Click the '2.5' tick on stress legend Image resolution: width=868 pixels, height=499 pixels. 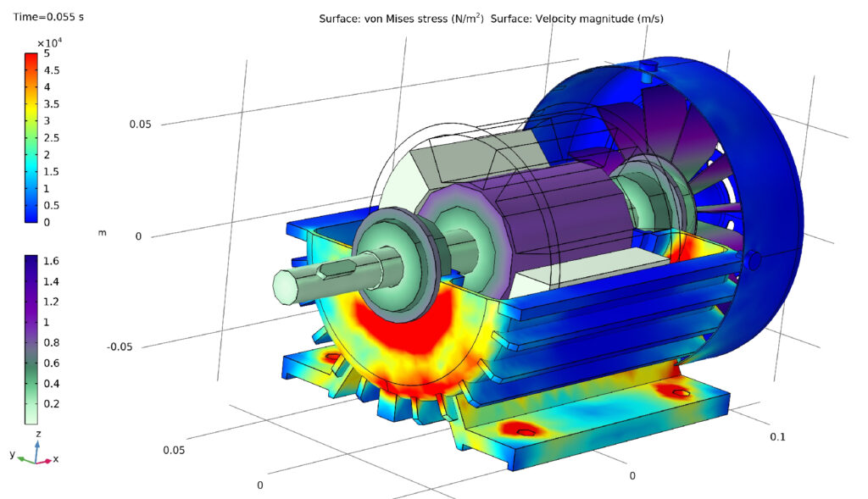52,138
